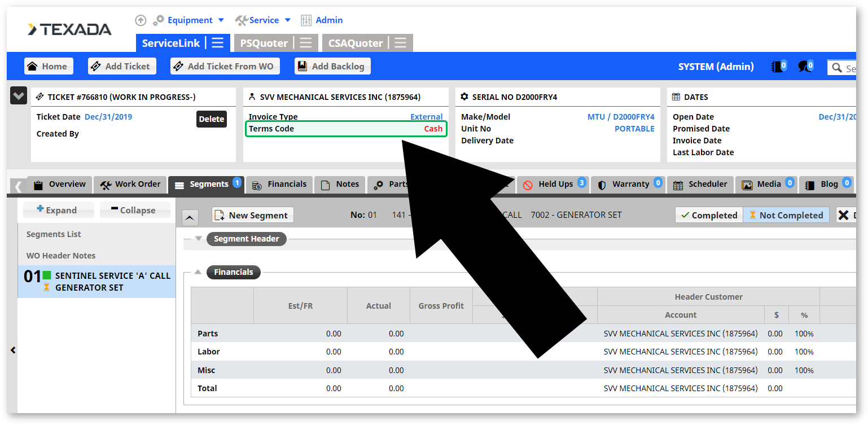Screen dimensions: 868x425
Task: Click the Parts row label
Action: coord(208,334)
